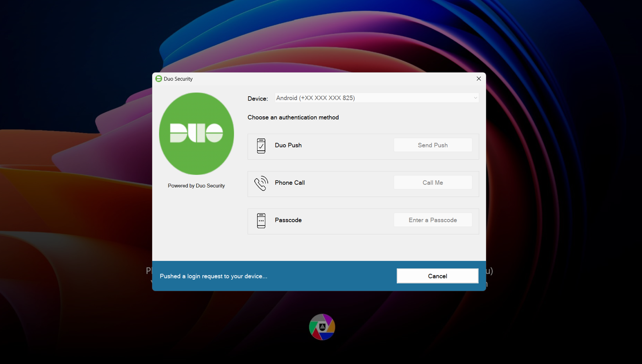Click the Send Push button
This screenshot has height=364, width=642.
tap(433, 145)
